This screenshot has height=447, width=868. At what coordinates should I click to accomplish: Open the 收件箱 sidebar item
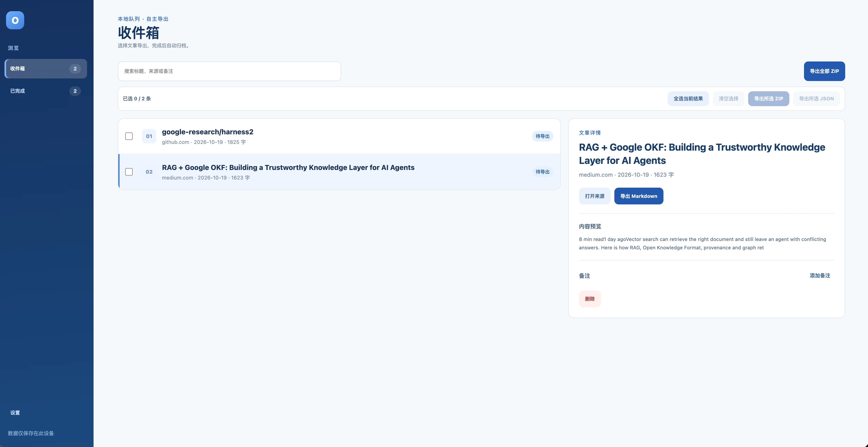[x=46, y=68]
